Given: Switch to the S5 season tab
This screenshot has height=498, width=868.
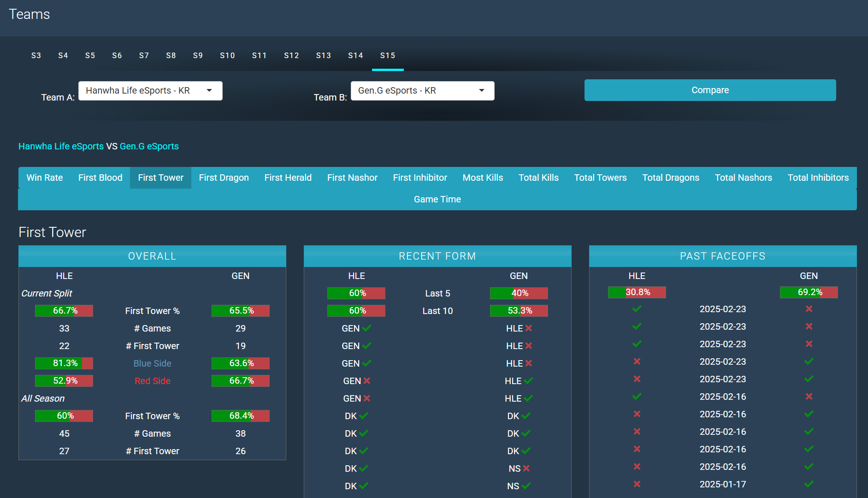Looking at the screenshot, I should [90, 55].
